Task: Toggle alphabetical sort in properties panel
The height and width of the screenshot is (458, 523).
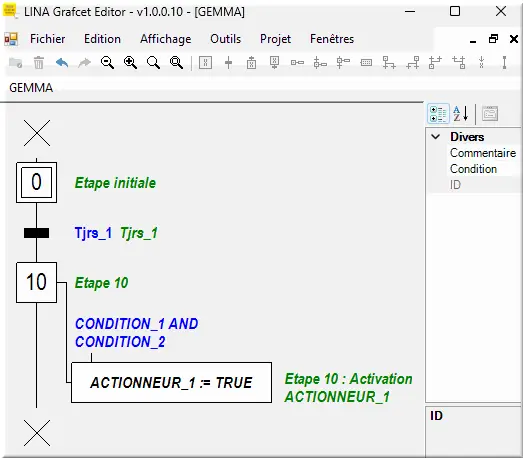Action: [461, 114]
